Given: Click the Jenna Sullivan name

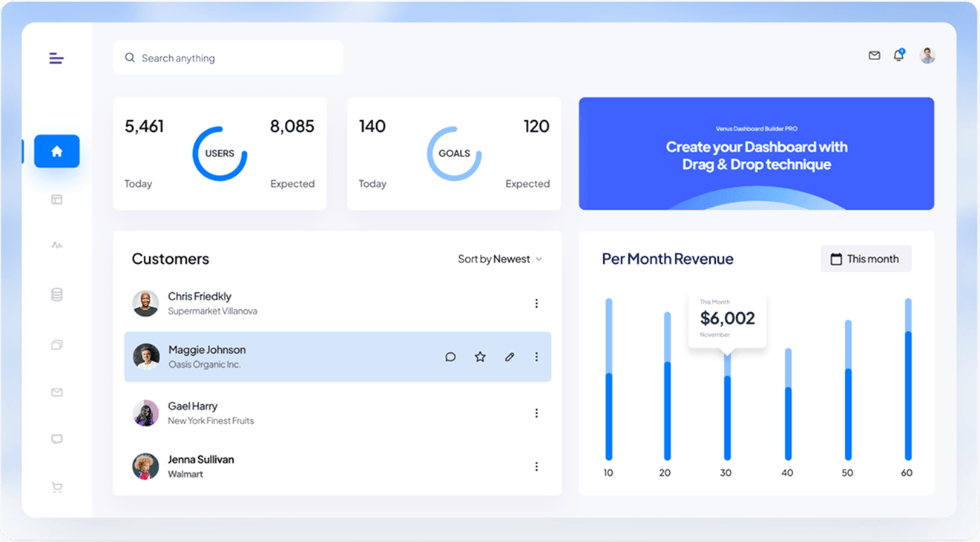Looking at the screenshot, I should (x=201, y=460).
